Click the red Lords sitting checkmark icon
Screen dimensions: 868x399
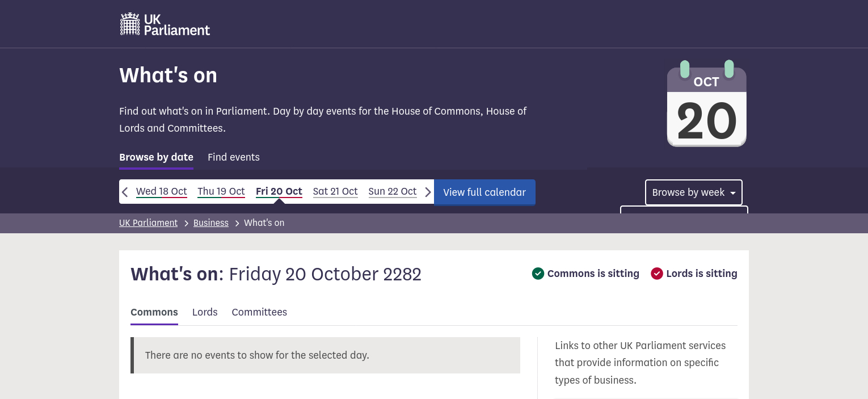pos(657,274)
